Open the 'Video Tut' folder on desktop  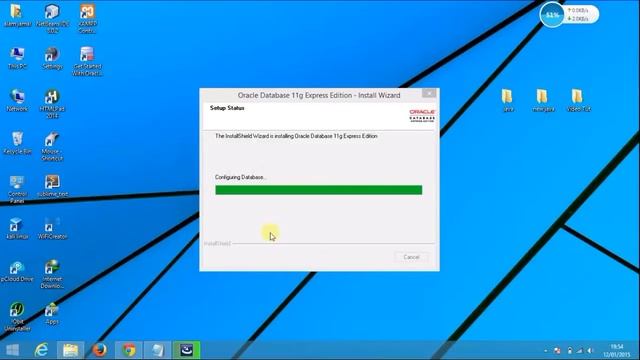[578, 100]
